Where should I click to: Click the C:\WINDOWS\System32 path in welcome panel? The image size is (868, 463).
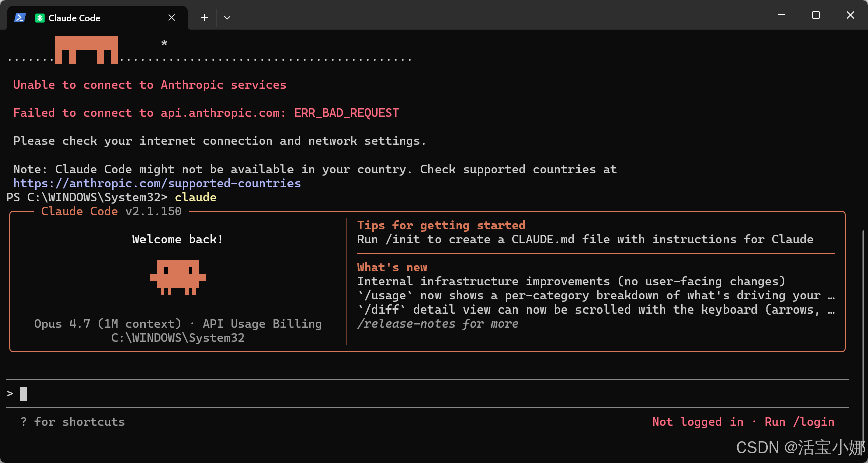click(x=178, y=338)
